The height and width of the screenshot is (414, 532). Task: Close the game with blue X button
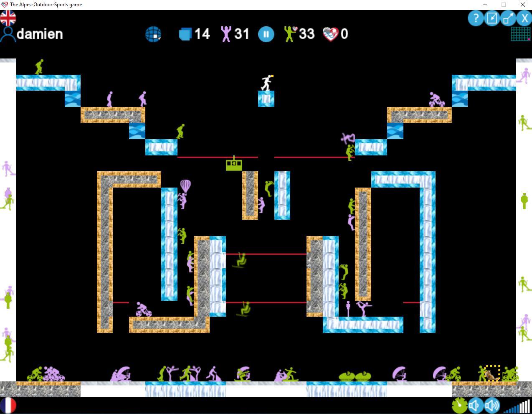[524, 18]
